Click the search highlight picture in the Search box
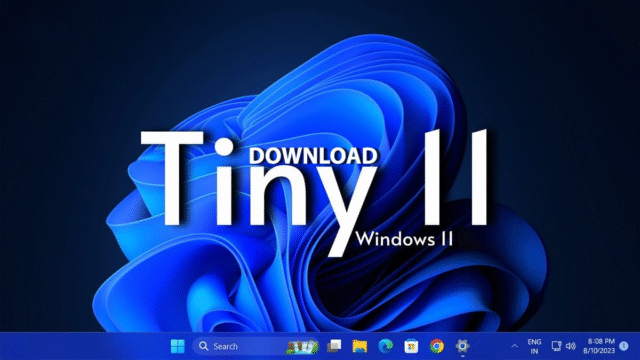This screenshot has height=360, width=640. click(x=302, y=347)
